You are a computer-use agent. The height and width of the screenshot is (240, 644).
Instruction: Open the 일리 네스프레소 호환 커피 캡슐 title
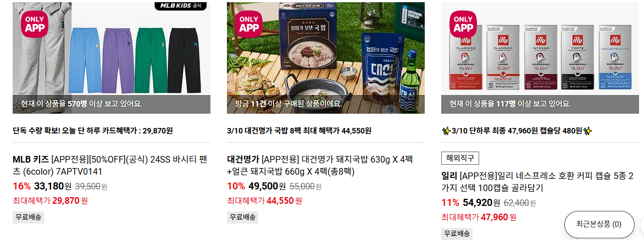coord(537,182)
